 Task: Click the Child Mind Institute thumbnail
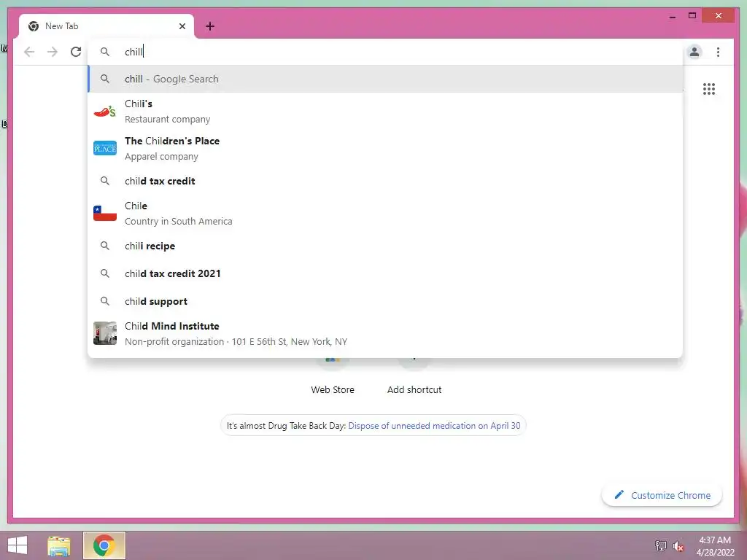tap(105, 333)
